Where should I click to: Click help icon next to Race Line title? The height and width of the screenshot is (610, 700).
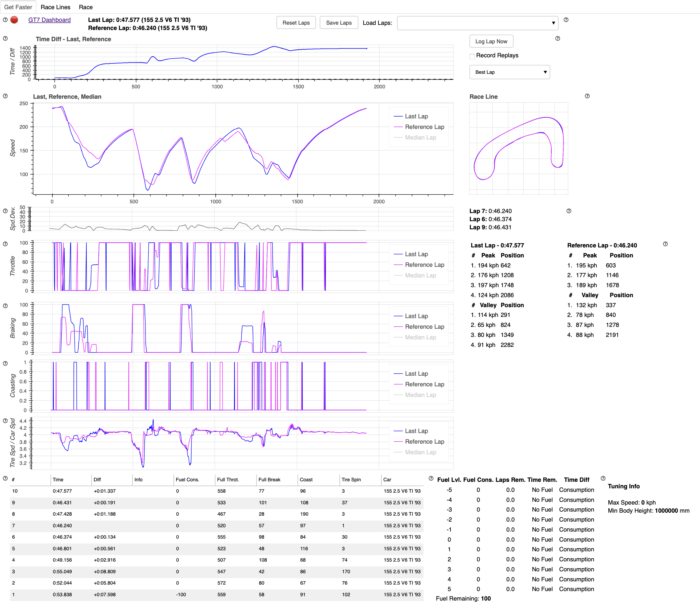click(x=587, y=96)
